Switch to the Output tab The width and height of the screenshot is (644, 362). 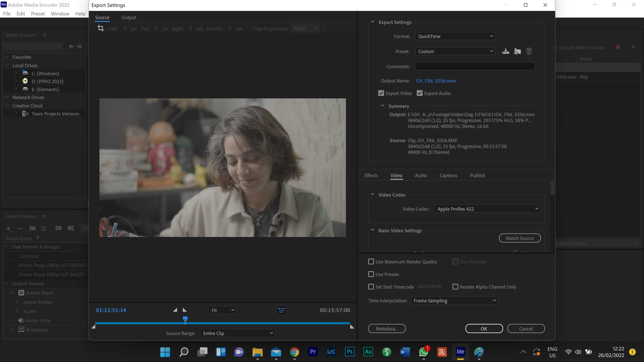[129, 17]
